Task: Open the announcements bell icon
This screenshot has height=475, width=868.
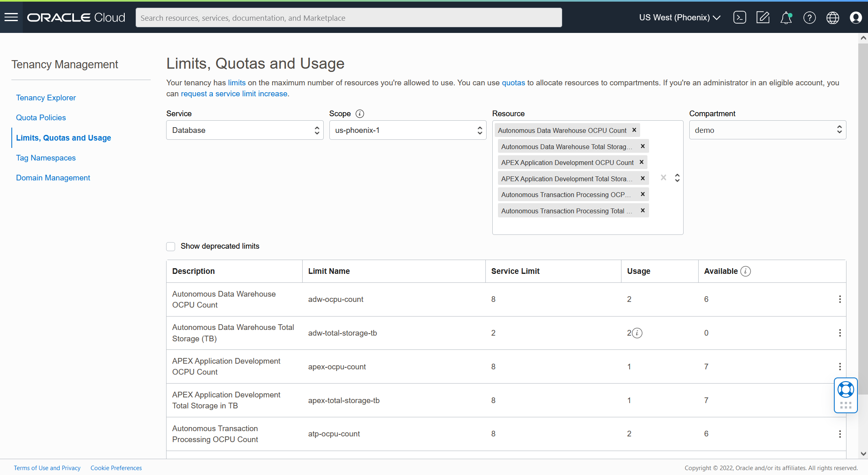Action: tap(786, 17)
